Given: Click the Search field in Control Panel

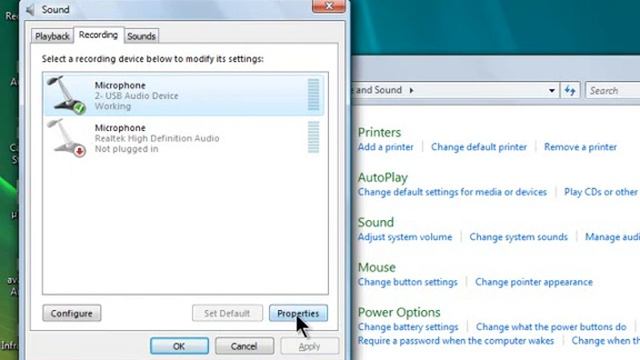Looking at the screenshot, I should 613,90.
